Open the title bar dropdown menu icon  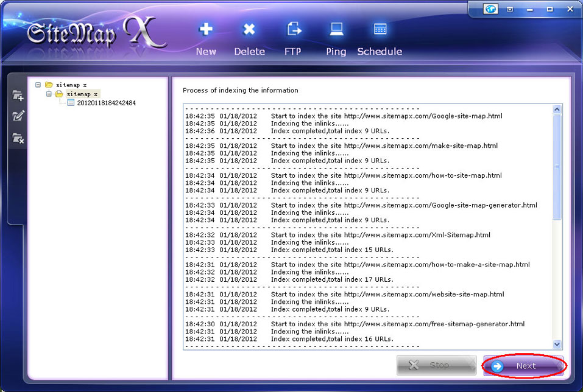point(510,9)
